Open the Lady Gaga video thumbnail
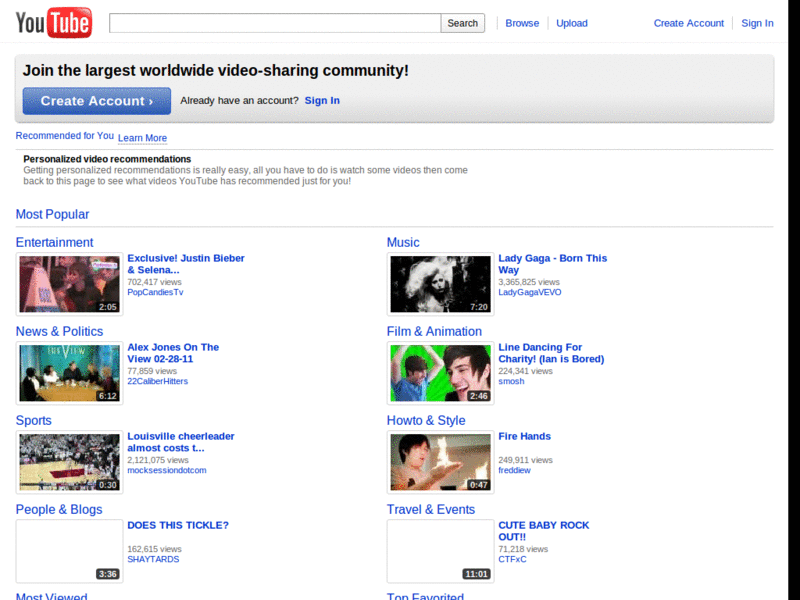 coord(440,283)
